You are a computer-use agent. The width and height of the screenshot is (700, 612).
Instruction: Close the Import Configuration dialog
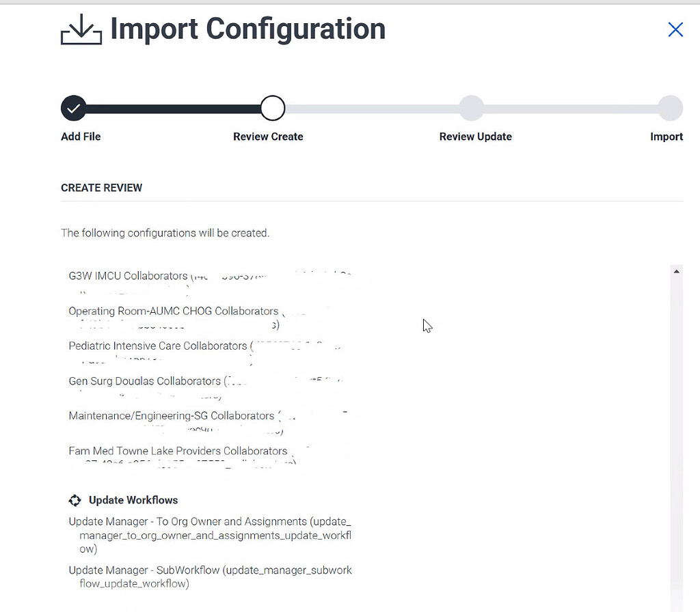tap(675, 29)
